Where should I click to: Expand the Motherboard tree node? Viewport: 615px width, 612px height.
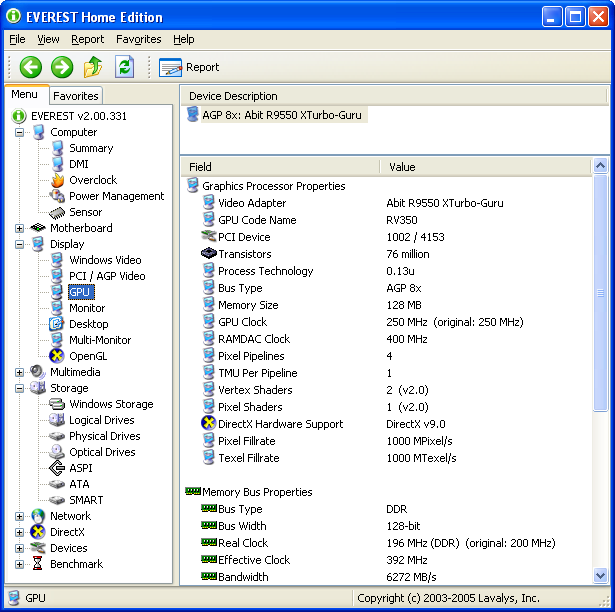click(19, 228)
